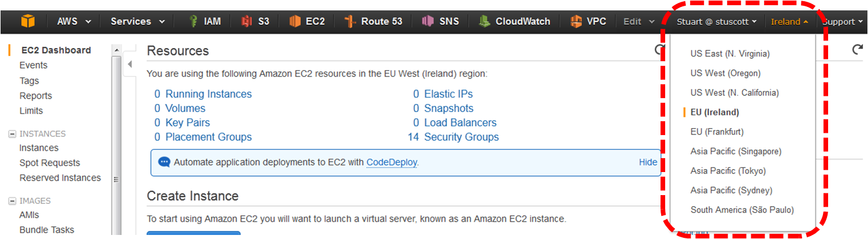Select the EU (Frankfurt) region
The image size is (868, 239).
pyautogui.click(x=717, y=132)
